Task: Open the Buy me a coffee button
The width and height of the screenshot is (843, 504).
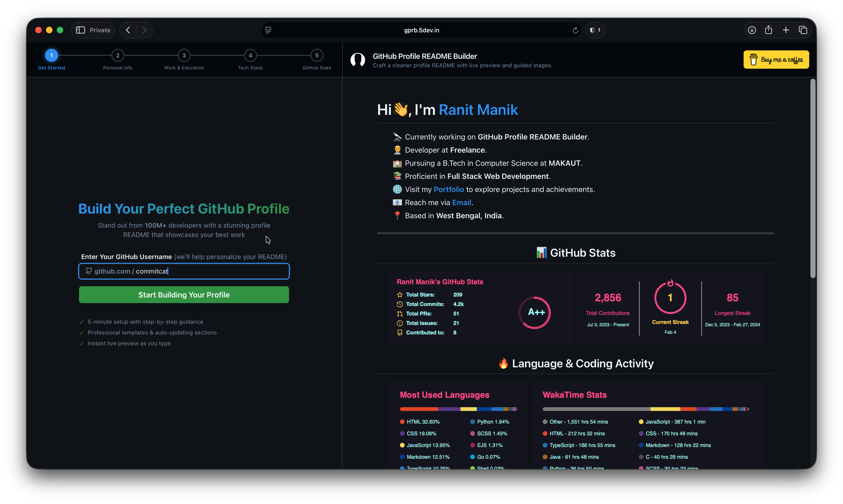Action: pos(776,60)
